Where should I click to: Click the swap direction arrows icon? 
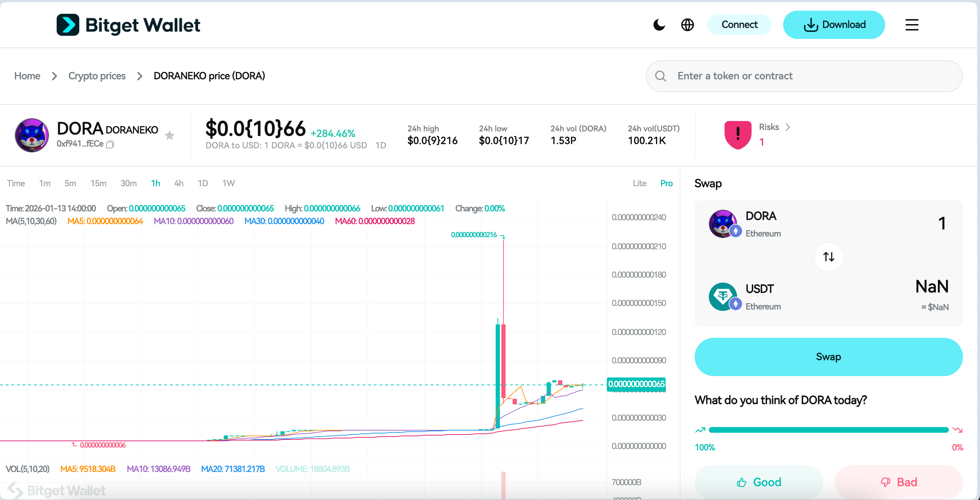[828, 257]
